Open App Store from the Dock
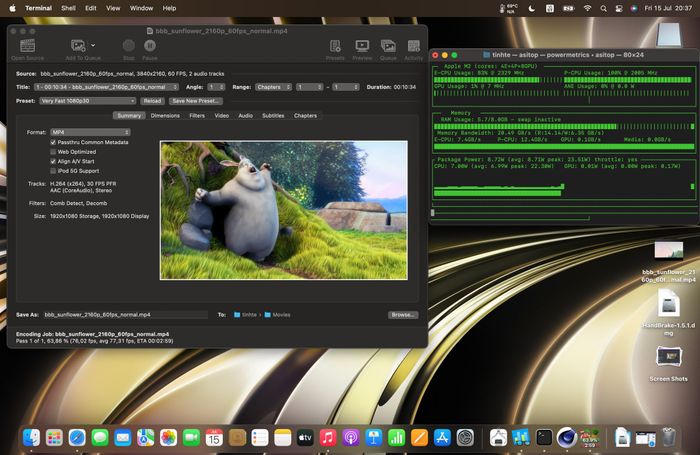This screenshot has width=700, height=455. click(442, 438)
